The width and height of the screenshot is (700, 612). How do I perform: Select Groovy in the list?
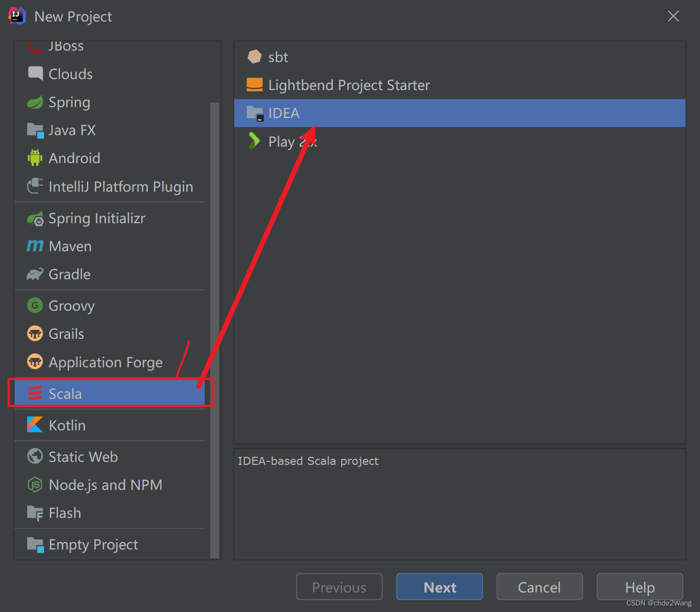click(110, 305)
